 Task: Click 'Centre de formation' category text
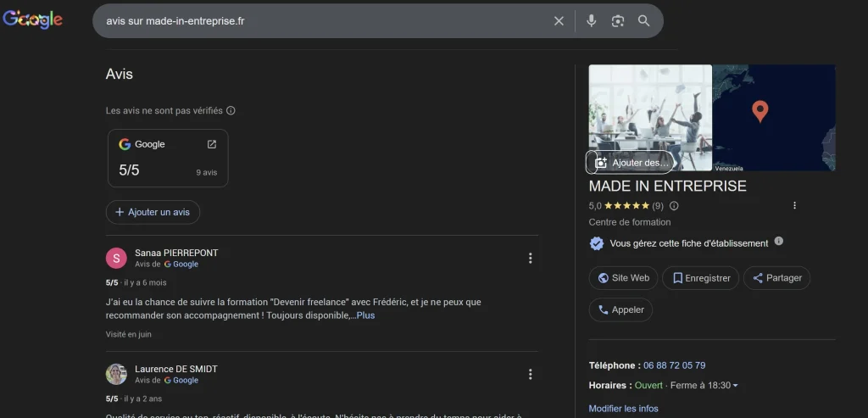click(x=630, y=222)
